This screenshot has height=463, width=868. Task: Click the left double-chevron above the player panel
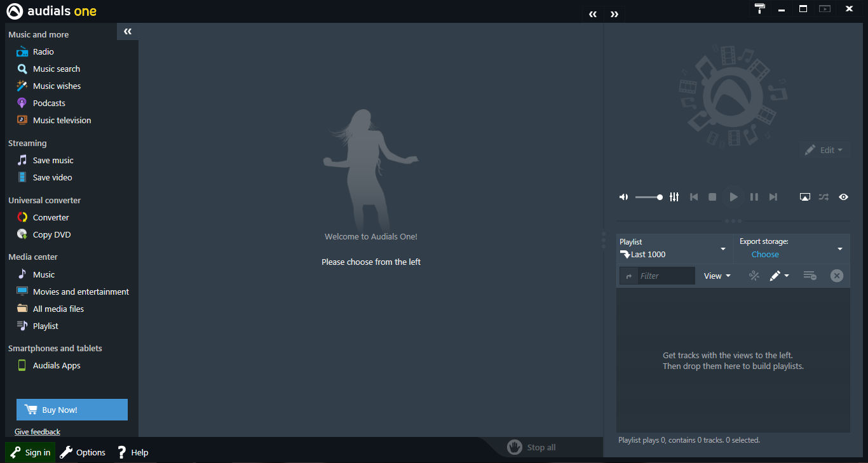pos(593,14)
